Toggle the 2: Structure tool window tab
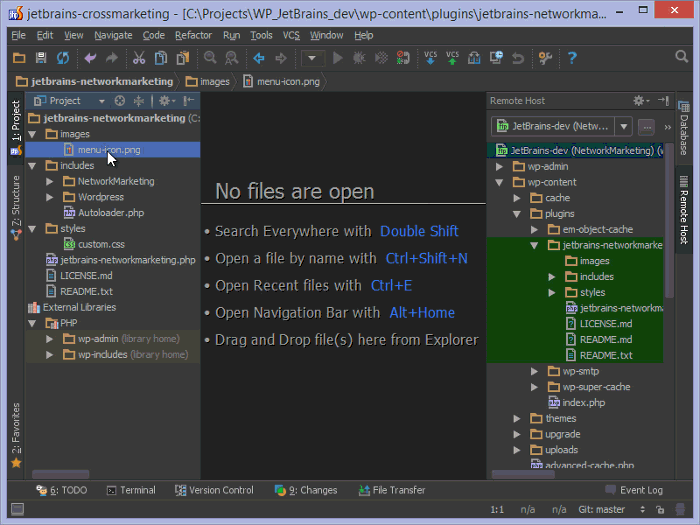Viewport: 700px width, 525px height. [x=16, y=208]
